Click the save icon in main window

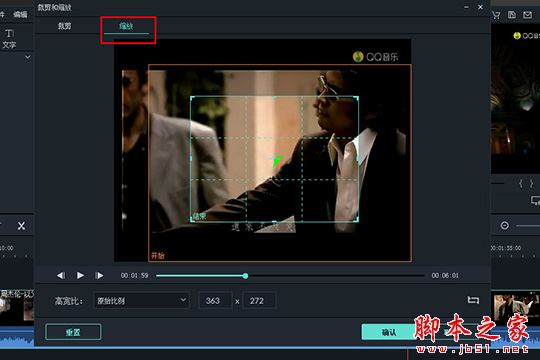512,15
